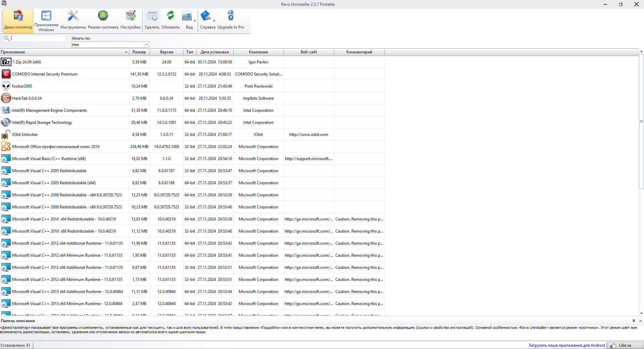Open the Деинсталлятор toolbar section
This screenshot has height=349, width=644.
(x=18, y=21)
